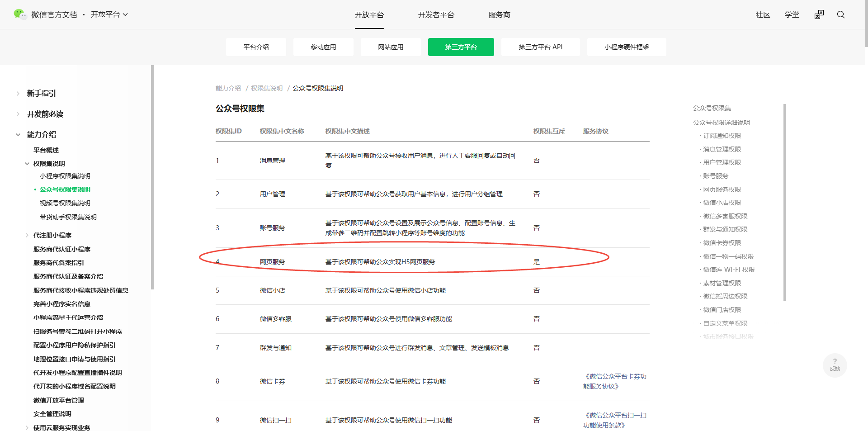The width and height of the screenshot is (868, 431).
Task: Open 服务商代接收小程序违规处罚信息 in sidebar
Action: [x=81, y=290]
